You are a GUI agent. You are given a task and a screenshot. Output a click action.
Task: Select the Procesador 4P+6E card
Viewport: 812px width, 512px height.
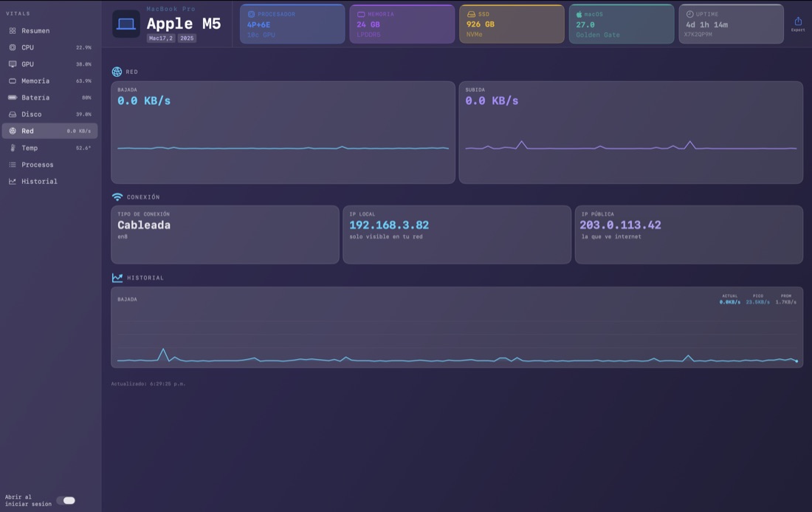point(292,24)
